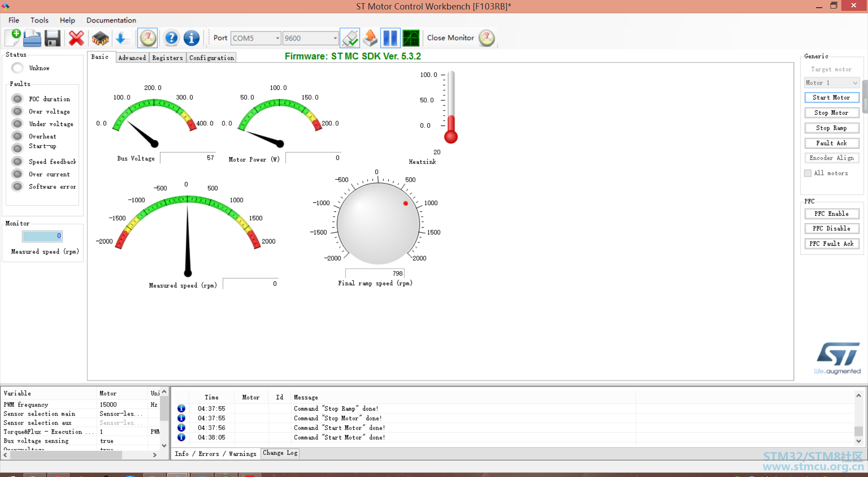Click the gauge monitor icon in toolbar
Viewport: 868px width, 477px height.
[x=147, y=38]
